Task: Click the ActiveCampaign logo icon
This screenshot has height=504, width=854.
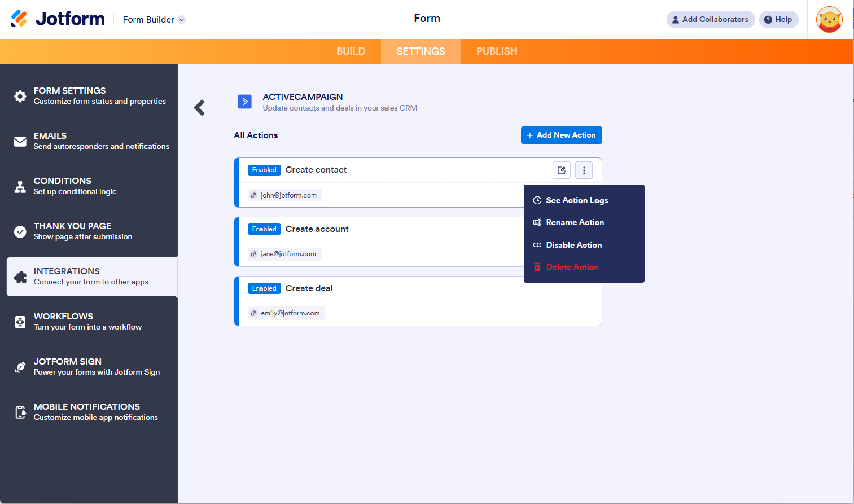Action: click(244, 102)
